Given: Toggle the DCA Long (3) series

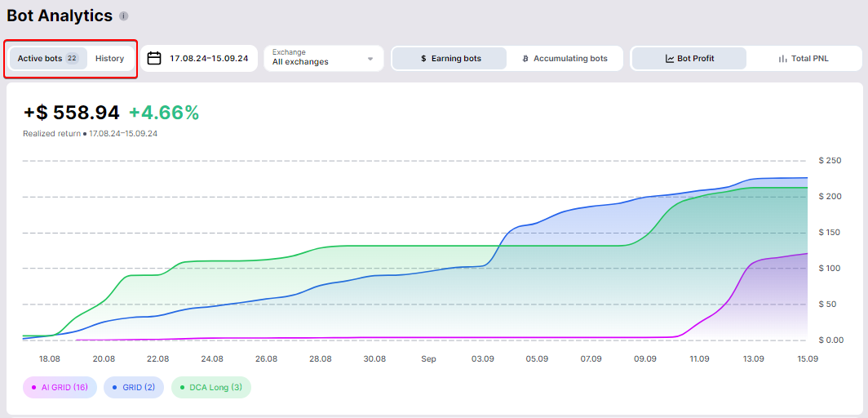Looking at the screenshot, I should [x=210, y=387].
